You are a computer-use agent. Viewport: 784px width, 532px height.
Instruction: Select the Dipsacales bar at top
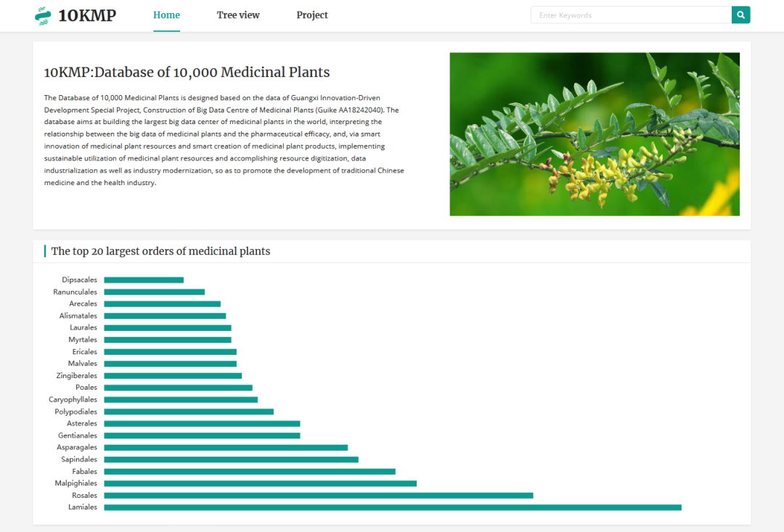pyautogui.click(x=144, y=280)
